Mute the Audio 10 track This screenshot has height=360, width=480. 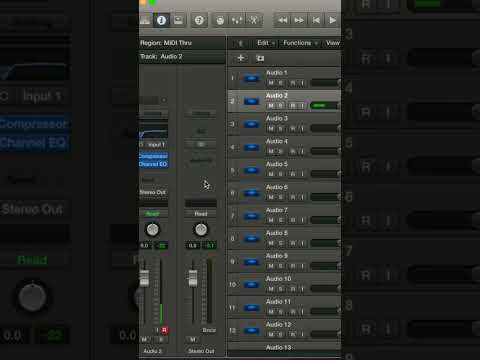click(x=271, y=289)
